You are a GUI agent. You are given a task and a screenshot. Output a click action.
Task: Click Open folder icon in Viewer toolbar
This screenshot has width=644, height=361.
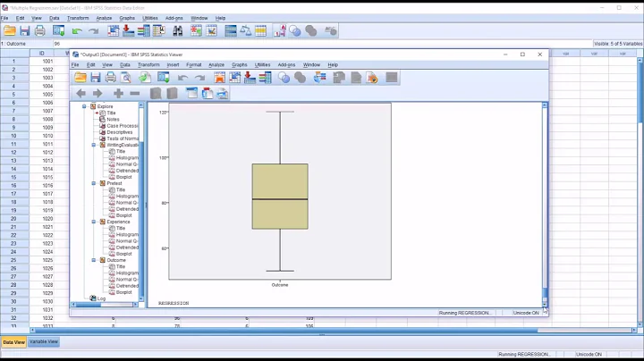pyautogui.click(x=80, y=78)
